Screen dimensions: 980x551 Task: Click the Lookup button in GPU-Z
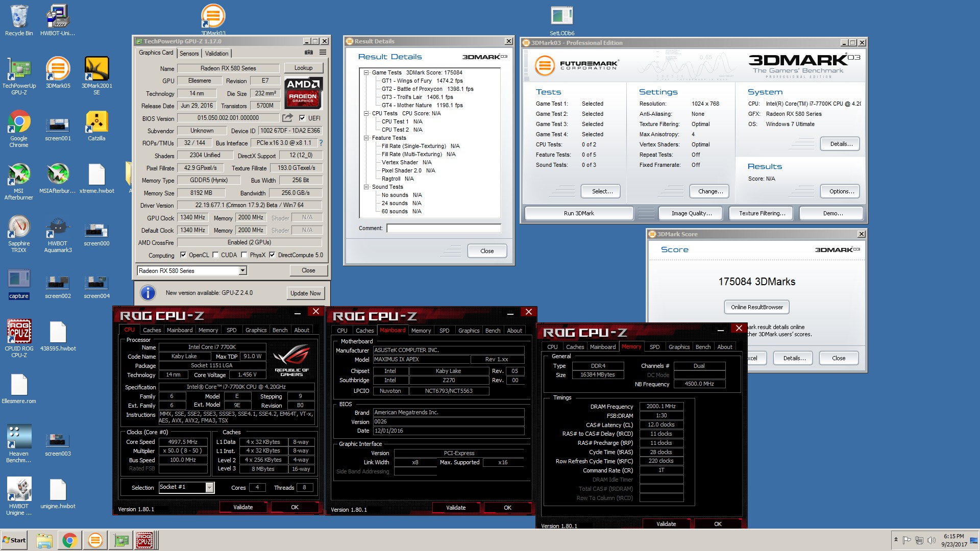coord(303,68)
